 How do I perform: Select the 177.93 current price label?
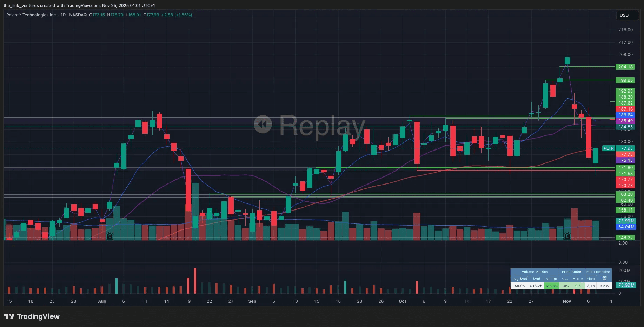pos(625,148)
